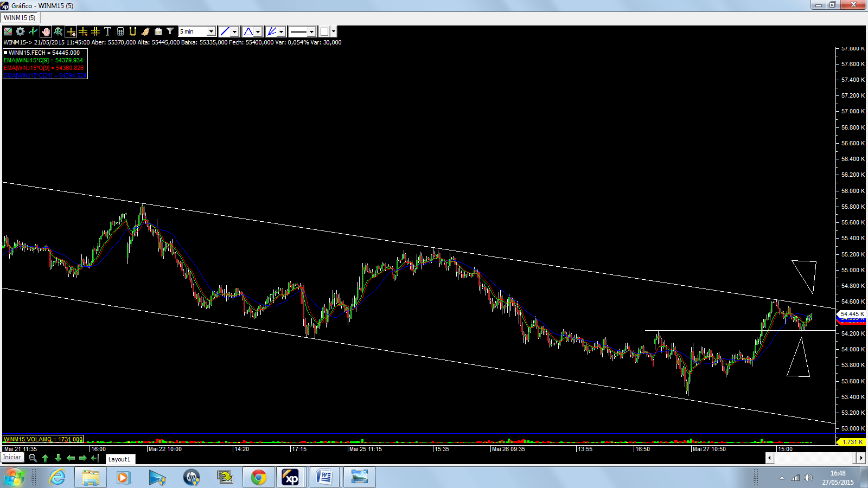
Task: Click the eraser tool icon
Action: (x=145, y=31)
